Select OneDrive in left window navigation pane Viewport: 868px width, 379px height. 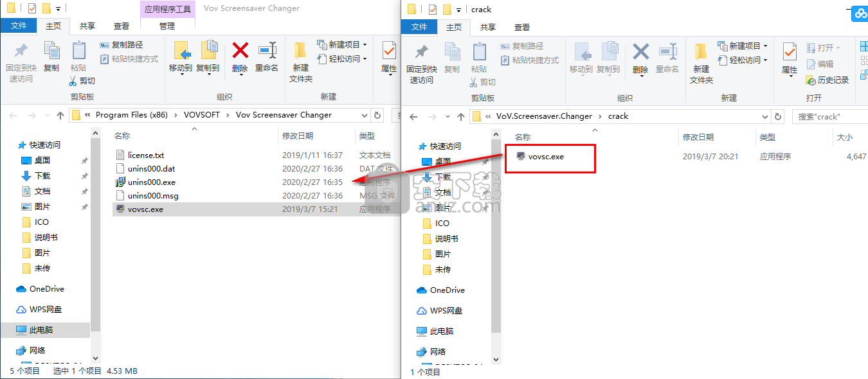point(47,288)
